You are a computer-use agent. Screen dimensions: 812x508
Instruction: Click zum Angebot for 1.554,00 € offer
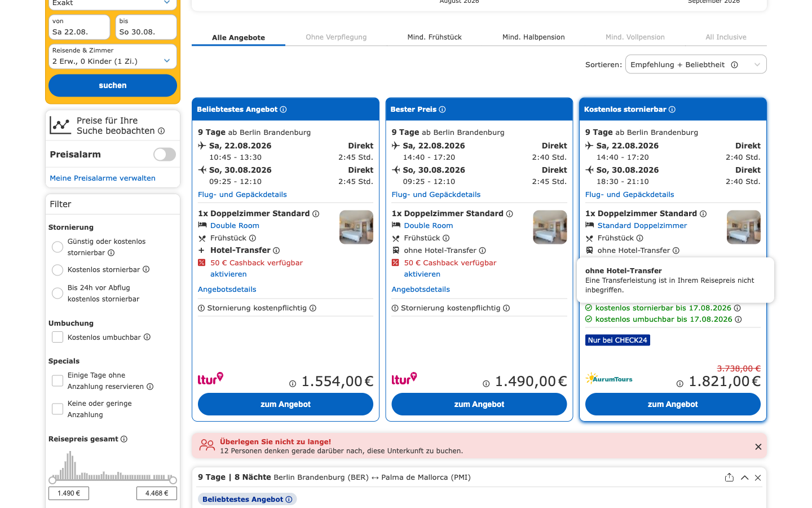coord(285,404)
